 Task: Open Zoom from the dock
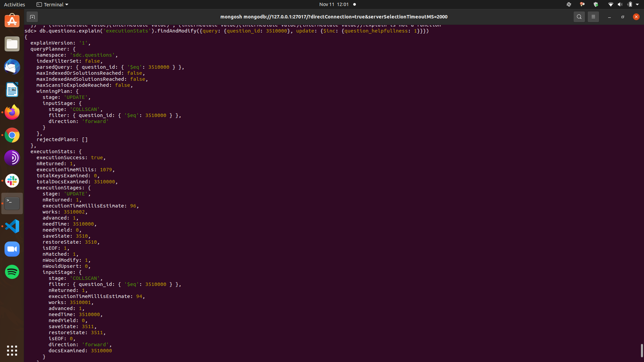point(12,249)
